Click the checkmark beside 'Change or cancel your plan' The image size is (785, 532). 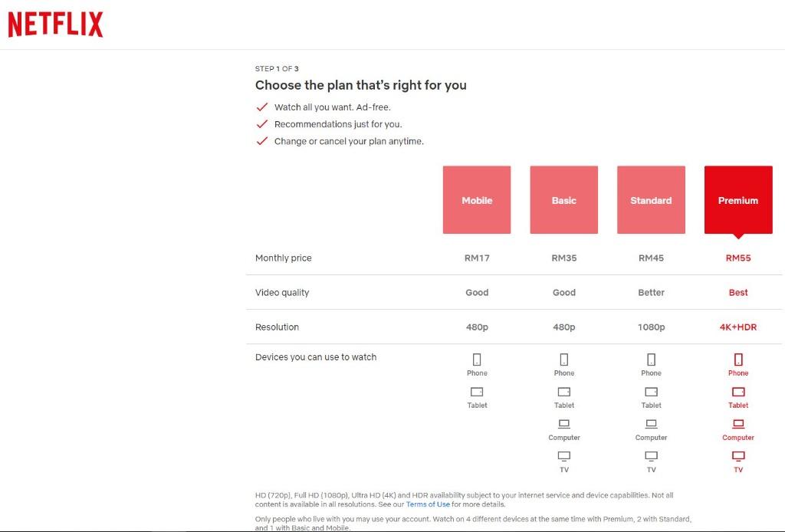pos(262,141)
